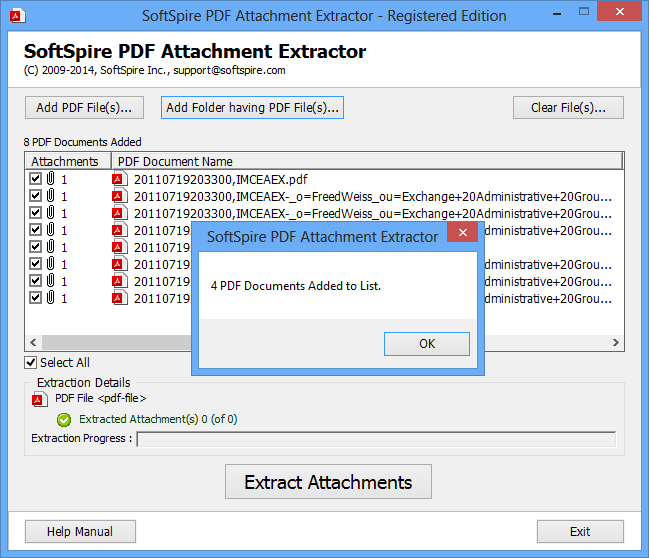Viewport: 649px width, 558px height.
Task: Toggle the checkbox in the seventh list row
Action: click(36, 281)
